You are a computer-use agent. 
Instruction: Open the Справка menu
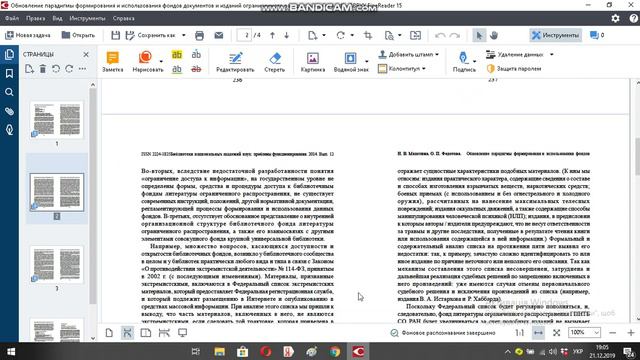(x=124, y=18)
